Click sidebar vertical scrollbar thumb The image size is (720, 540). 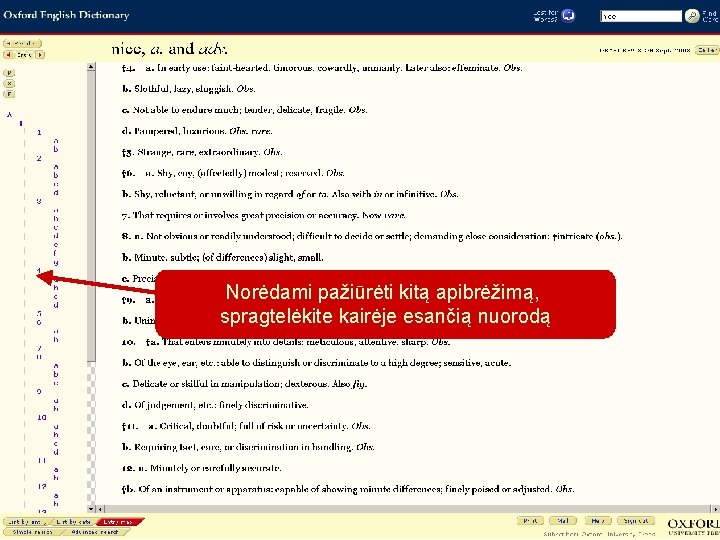click(x=91, y=216)
